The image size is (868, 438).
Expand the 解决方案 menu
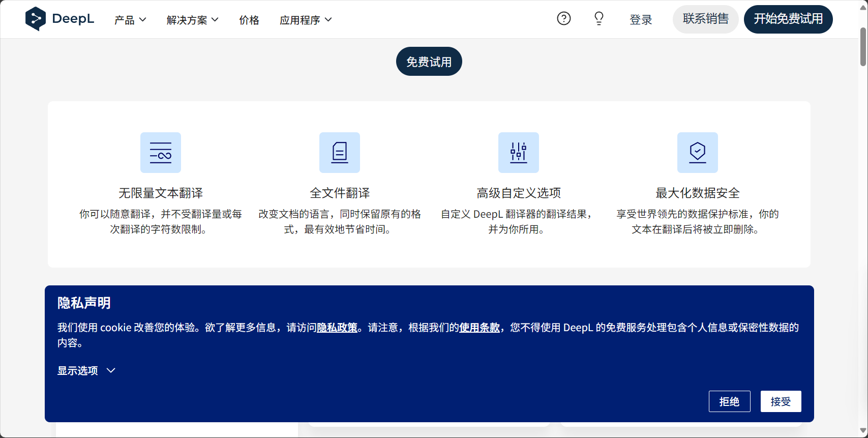192,20
